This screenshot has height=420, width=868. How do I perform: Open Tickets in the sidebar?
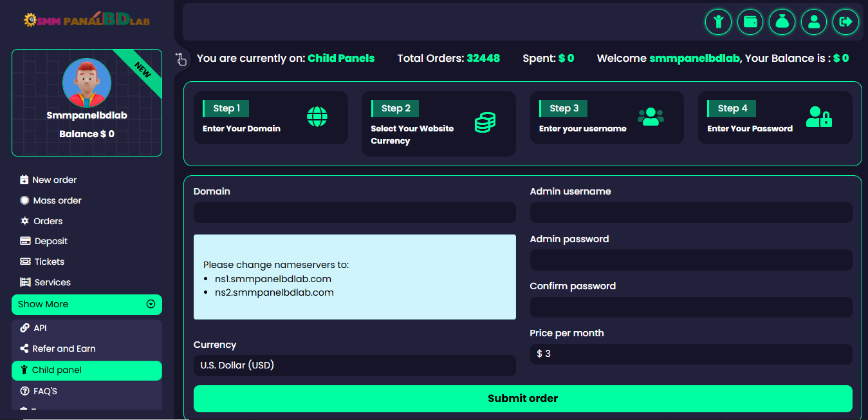click(x=49, y=262)
